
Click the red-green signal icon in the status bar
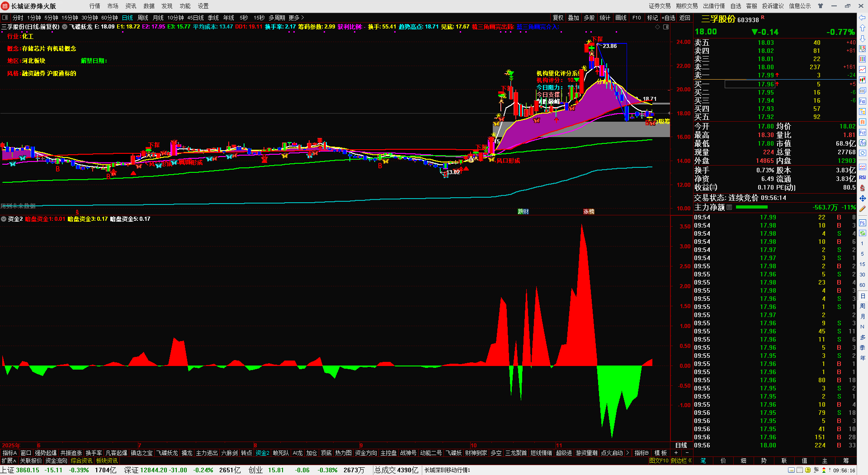824,470
